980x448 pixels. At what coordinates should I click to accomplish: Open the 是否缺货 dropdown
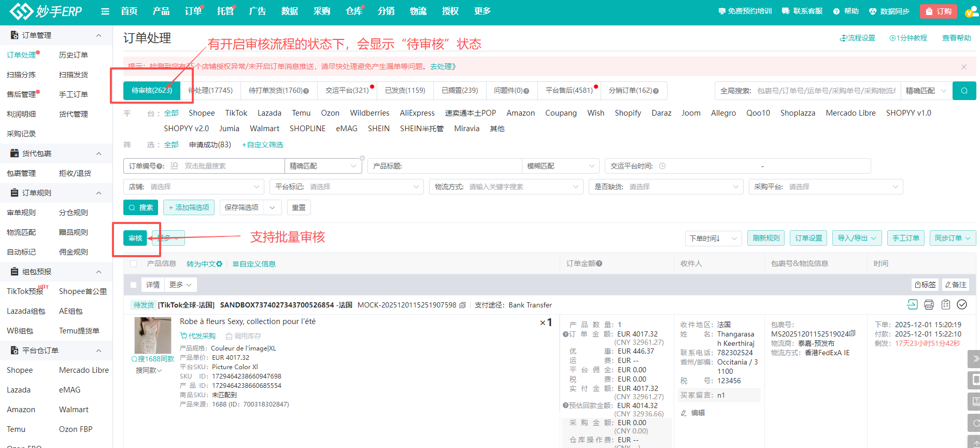(666, 187)
